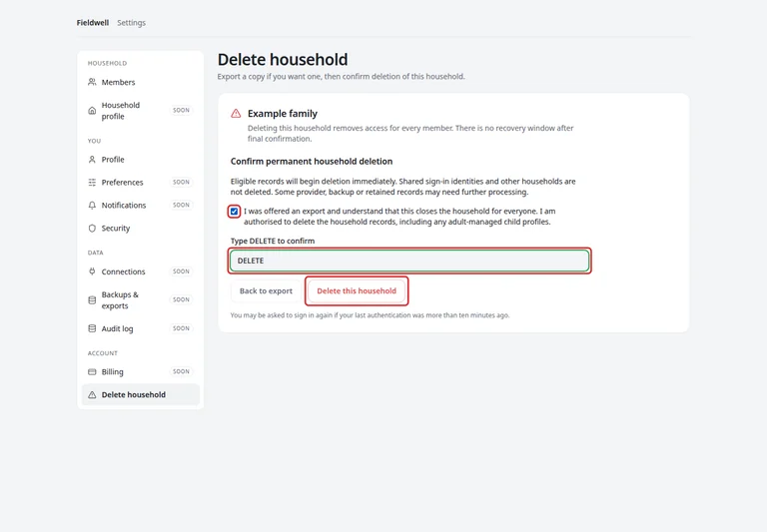Click the Preferences sliders icon
767x532 pixels.
click(92, 183)
